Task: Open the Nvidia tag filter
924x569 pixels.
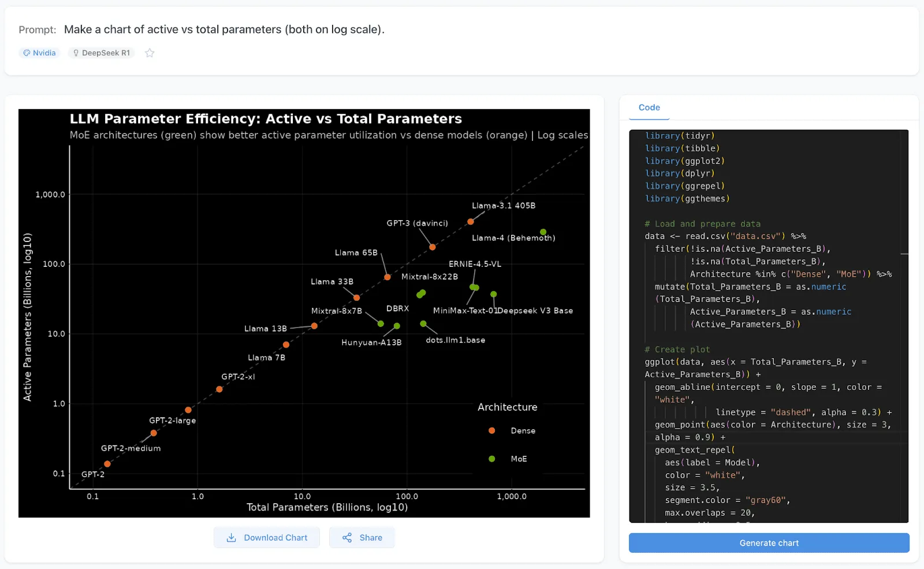Action: tap(39, 53)
